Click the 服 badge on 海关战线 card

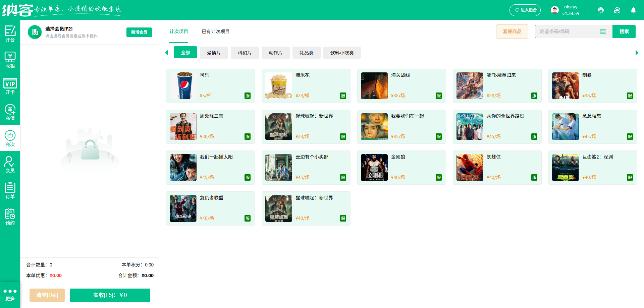click(x=439, y=96)
